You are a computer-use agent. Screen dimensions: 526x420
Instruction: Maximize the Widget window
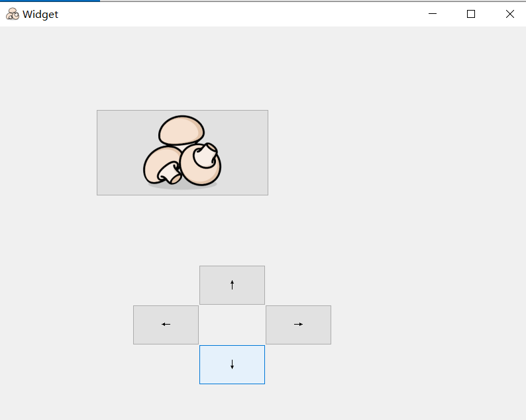click(471, 14)
